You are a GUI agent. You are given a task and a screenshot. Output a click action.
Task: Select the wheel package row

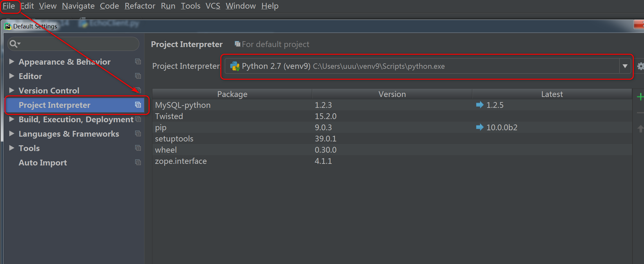pyautogui.click(x=392, y=150)
